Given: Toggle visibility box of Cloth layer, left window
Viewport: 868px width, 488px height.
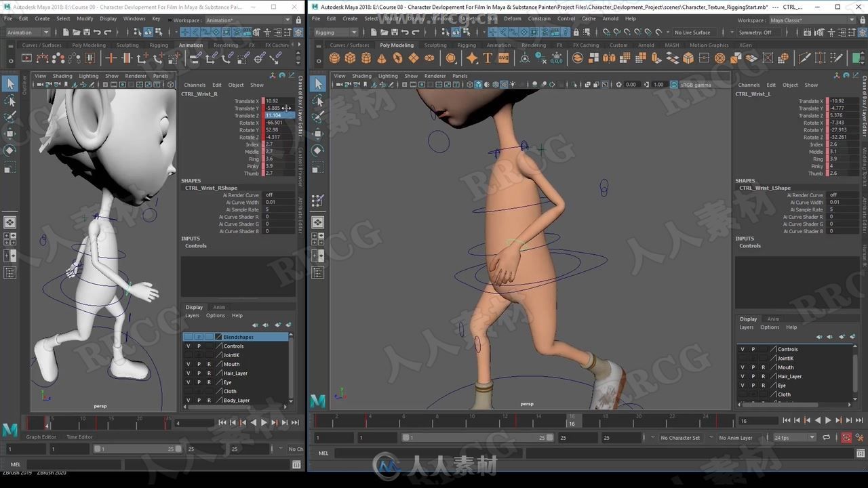Looking at the screenshot, I should coord(188,391).
